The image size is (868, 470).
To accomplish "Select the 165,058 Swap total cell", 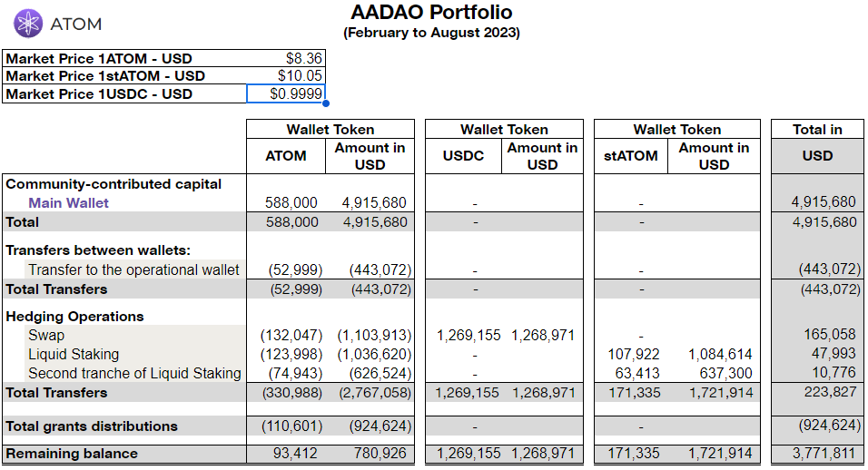I will pyautogui.click(x=829, y=335).
